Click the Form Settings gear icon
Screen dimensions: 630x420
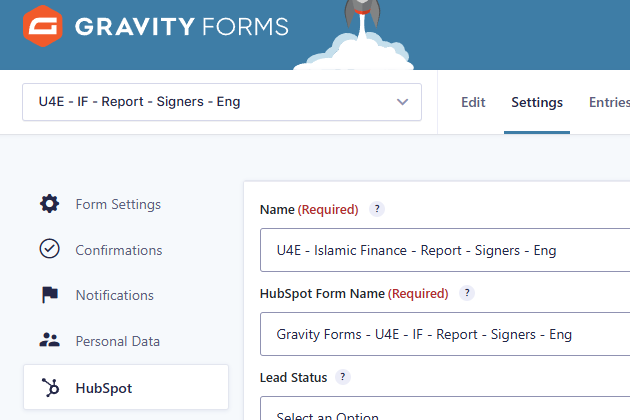49,204
